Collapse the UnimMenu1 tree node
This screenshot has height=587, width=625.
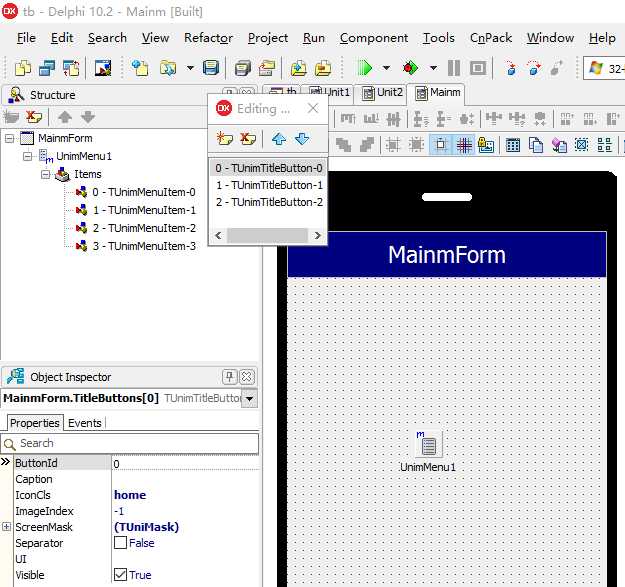[x=28, y=156]
